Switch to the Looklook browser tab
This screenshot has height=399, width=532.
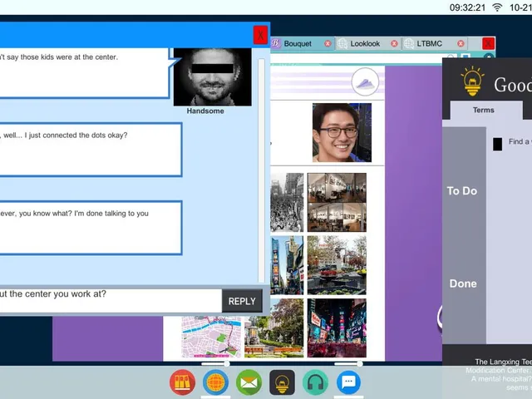(365, 43)
